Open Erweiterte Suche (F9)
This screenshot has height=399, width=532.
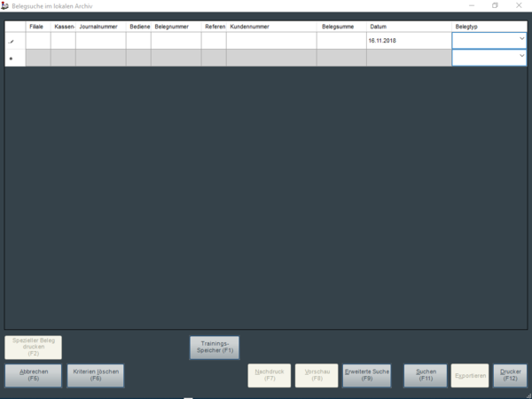click(x=366, y=375)
